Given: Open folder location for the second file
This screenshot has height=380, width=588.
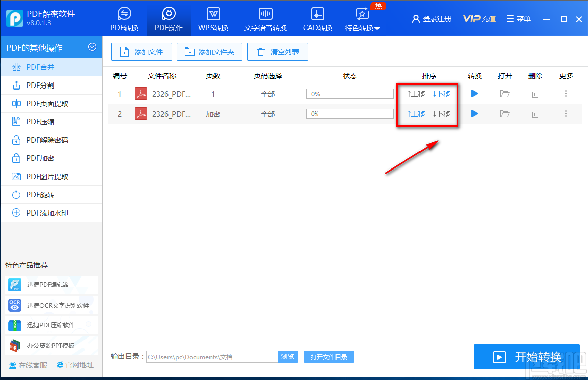Looking at the screenshot, I should tap(505, 114).
